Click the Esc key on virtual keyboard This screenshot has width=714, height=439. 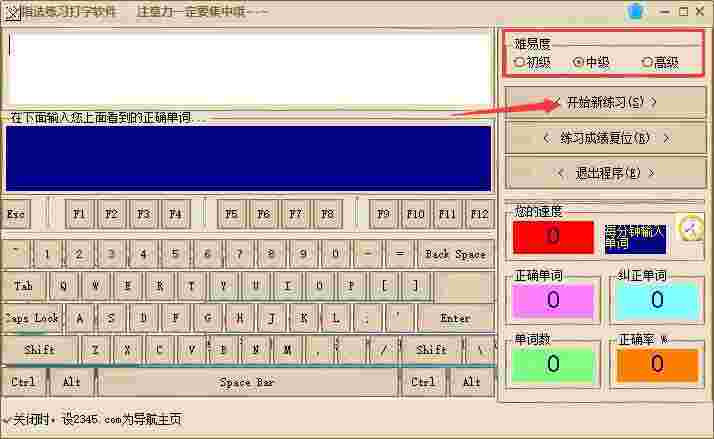click(x=16, y=214)
